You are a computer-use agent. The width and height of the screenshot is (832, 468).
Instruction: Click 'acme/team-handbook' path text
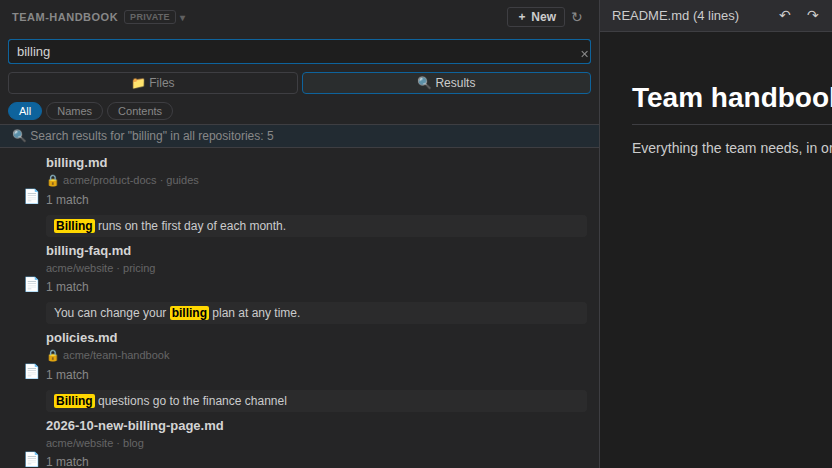[116, 356]
